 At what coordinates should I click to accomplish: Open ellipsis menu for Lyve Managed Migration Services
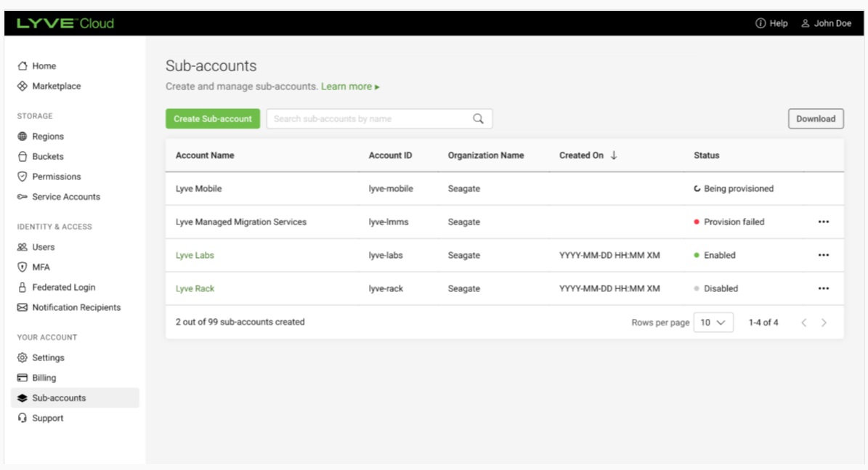pos(823,222)
